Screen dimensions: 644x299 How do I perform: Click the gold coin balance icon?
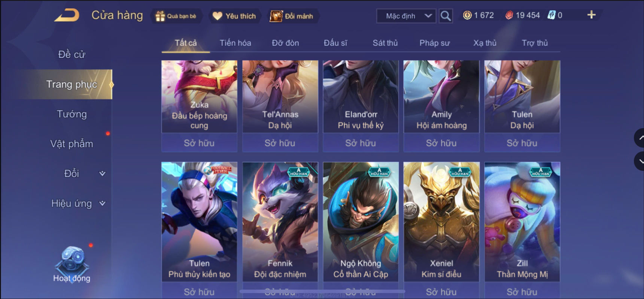tap(467, 15)
